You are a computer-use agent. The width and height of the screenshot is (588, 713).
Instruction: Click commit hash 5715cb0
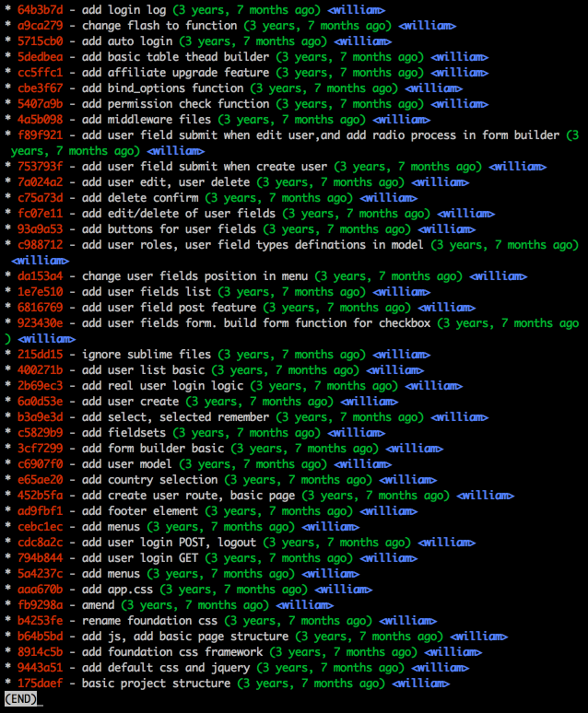40,41
